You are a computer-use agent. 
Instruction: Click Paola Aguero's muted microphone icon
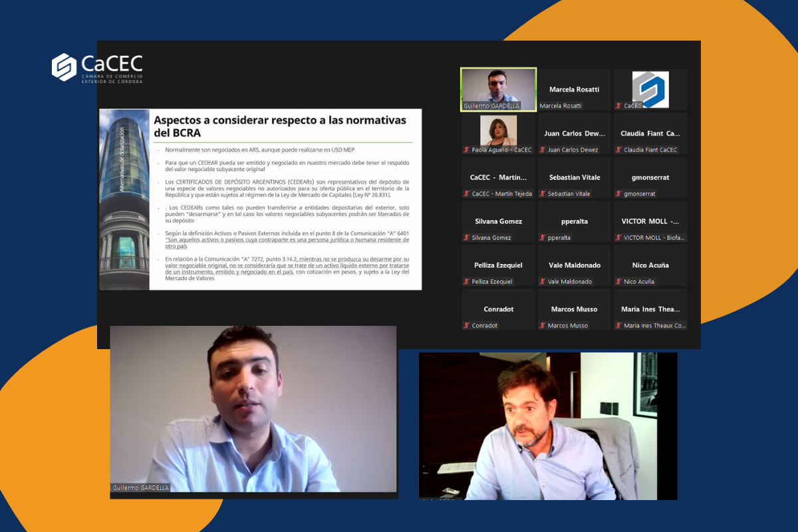[467, 150]
